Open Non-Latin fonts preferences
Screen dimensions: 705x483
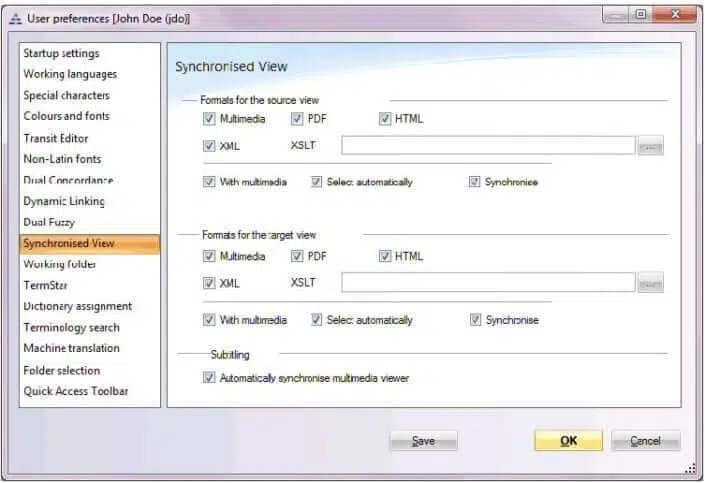62,159
